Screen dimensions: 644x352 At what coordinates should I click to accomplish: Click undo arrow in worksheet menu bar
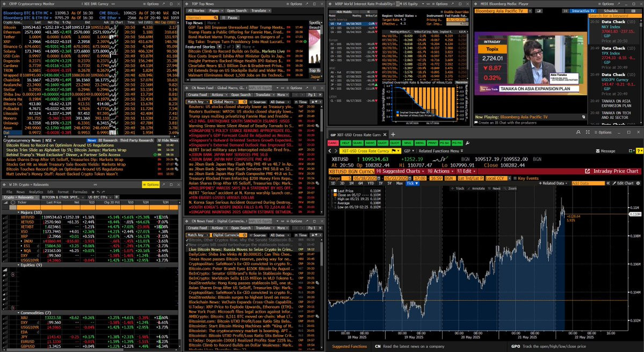[98, 192]
